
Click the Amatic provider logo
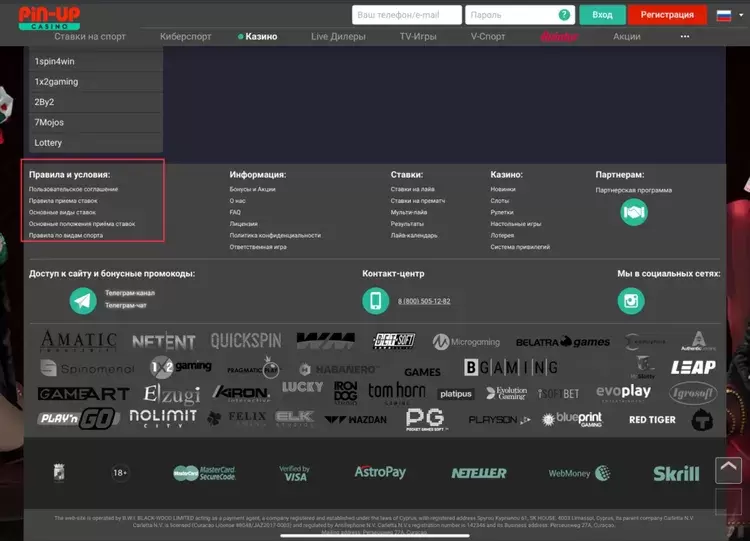tap(78, 341)
